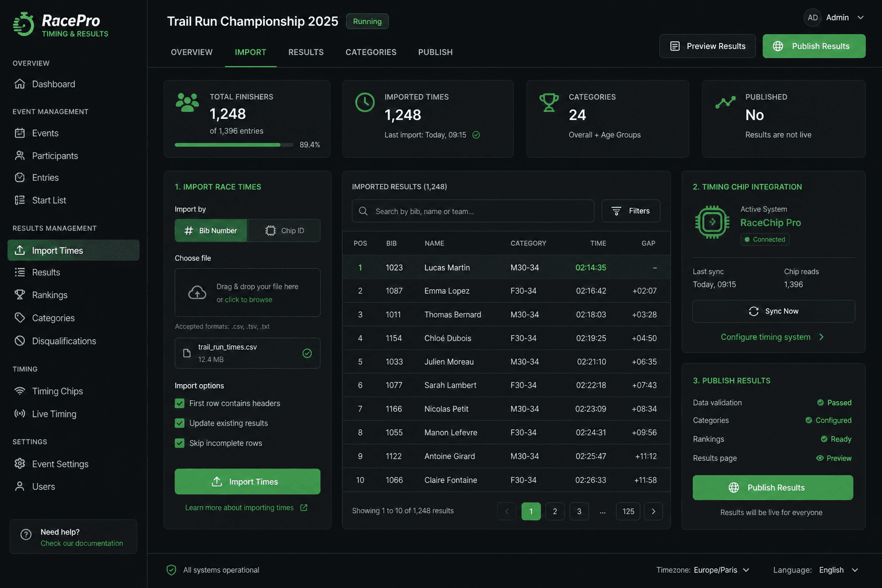882x588 pixels.
Task: Open Event Settings gear icon
Action: tap(20, 463)
